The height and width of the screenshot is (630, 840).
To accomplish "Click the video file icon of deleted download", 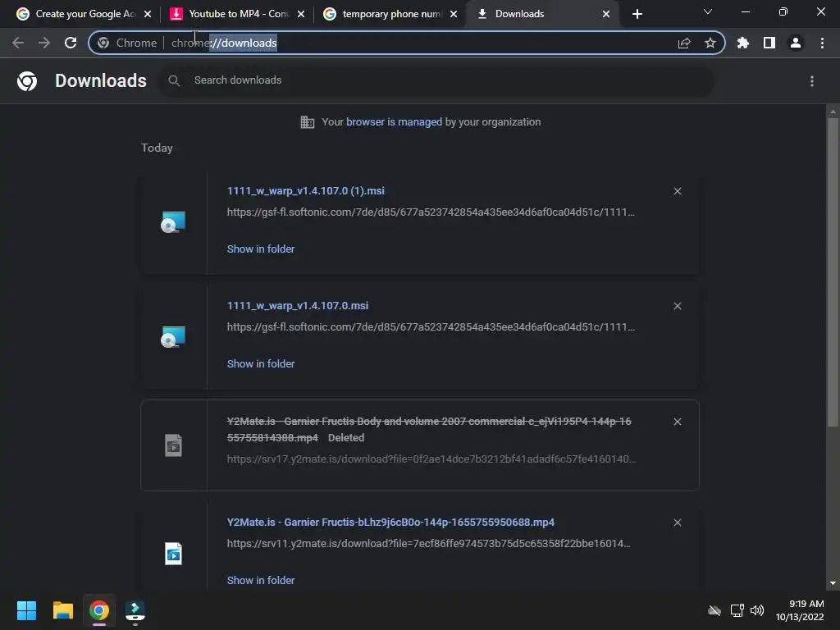I will [173, 445].
